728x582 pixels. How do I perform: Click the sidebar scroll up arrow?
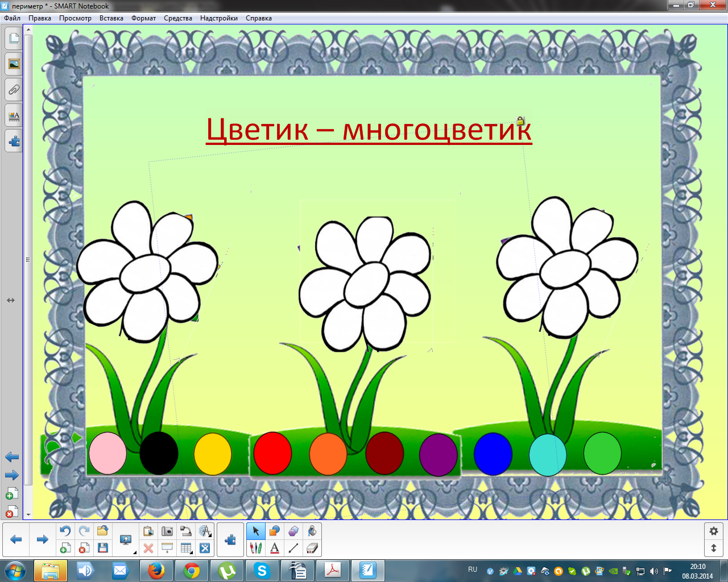click(28, 30)
